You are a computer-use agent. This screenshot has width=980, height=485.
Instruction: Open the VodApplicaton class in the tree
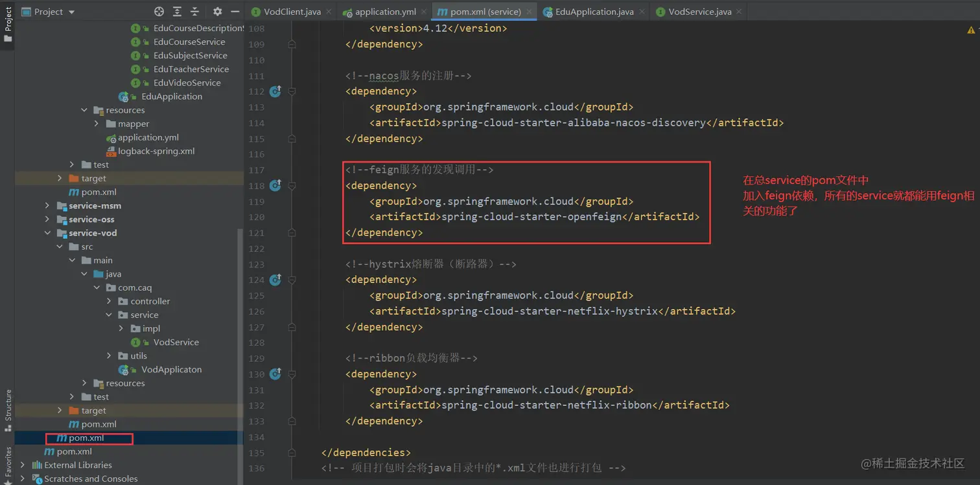(x=172, y=369)
